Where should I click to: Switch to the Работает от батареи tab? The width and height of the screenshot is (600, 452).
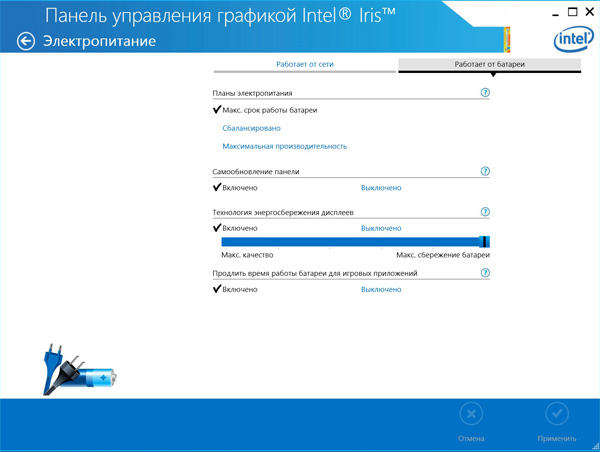click(489, 64)
